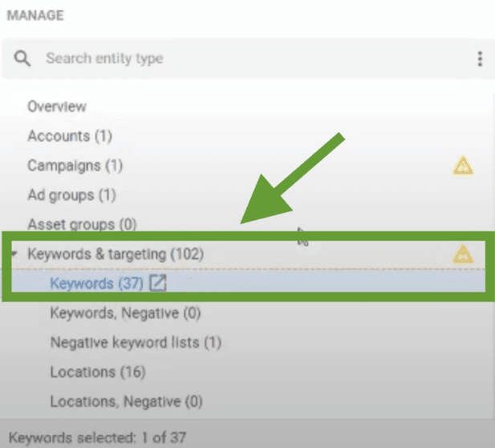Screen dimensions: 495x448
Task: Click the magnifier search icon
Action: pyautogui.click(x=22, y=59)
